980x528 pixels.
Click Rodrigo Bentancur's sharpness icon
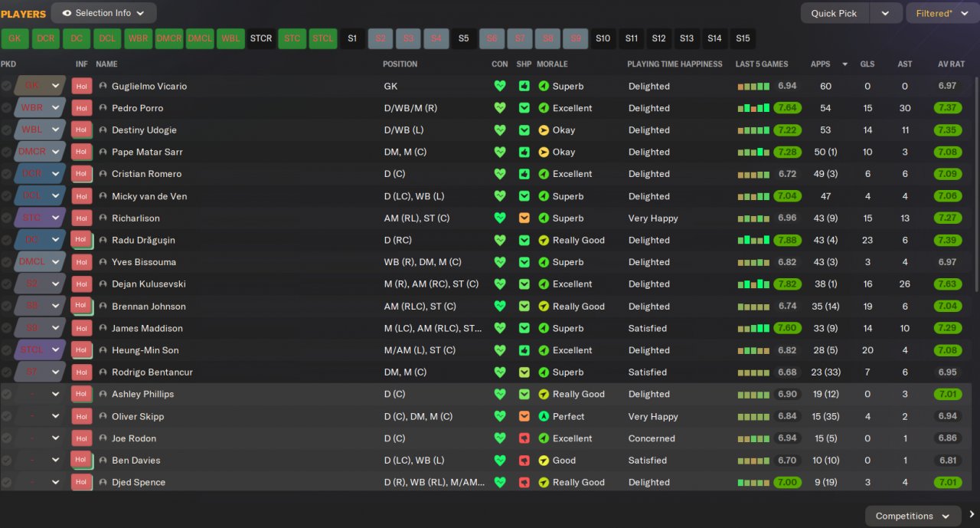pos(524,372)
